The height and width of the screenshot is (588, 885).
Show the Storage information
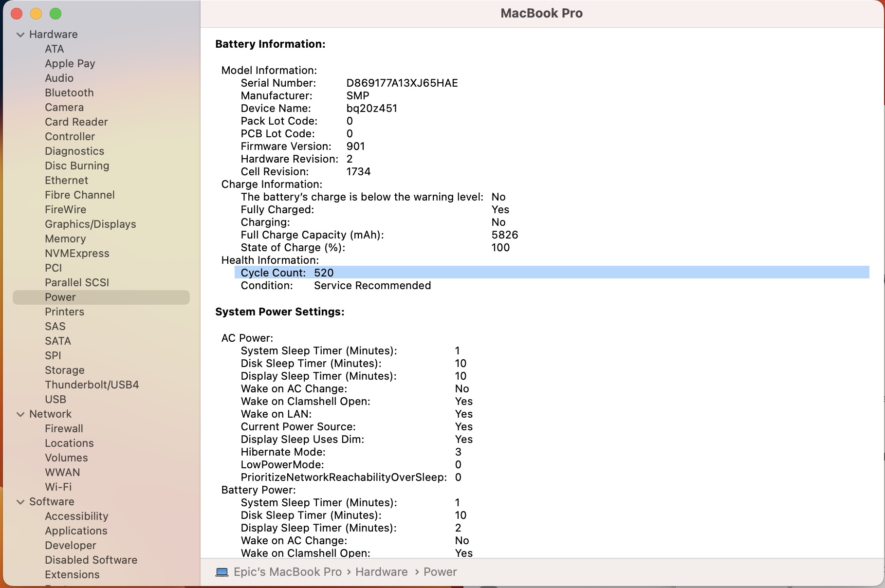[64, 370]
